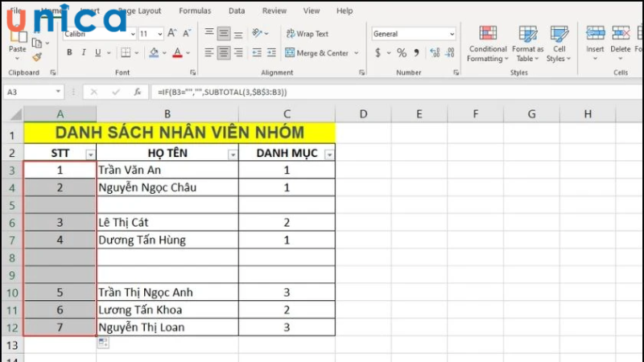
Task: Open Conditional Formatting menu
Action: point(488,44)
